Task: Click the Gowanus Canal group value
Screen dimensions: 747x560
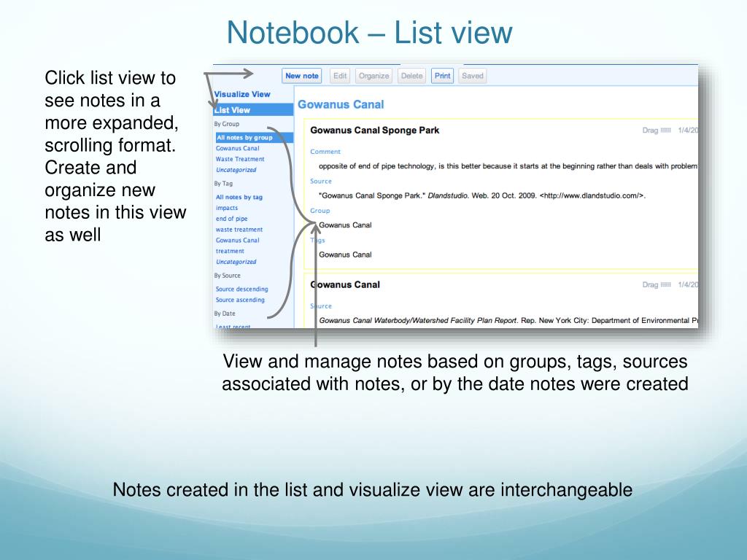Action: point(345,225)
